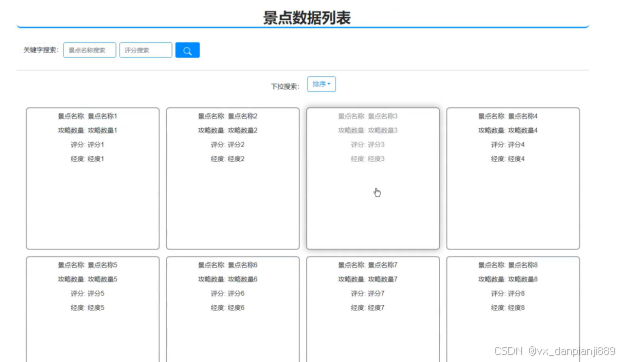624x362 pixels.
Task: Click the text 评分: 评分6
Action: click(x=228, y=294)
